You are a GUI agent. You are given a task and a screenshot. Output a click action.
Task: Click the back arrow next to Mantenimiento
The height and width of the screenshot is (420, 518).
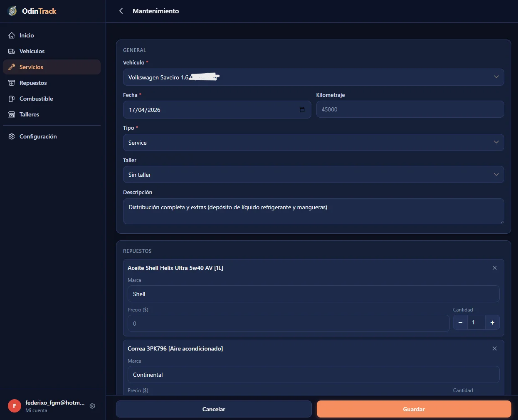point(121,11)
